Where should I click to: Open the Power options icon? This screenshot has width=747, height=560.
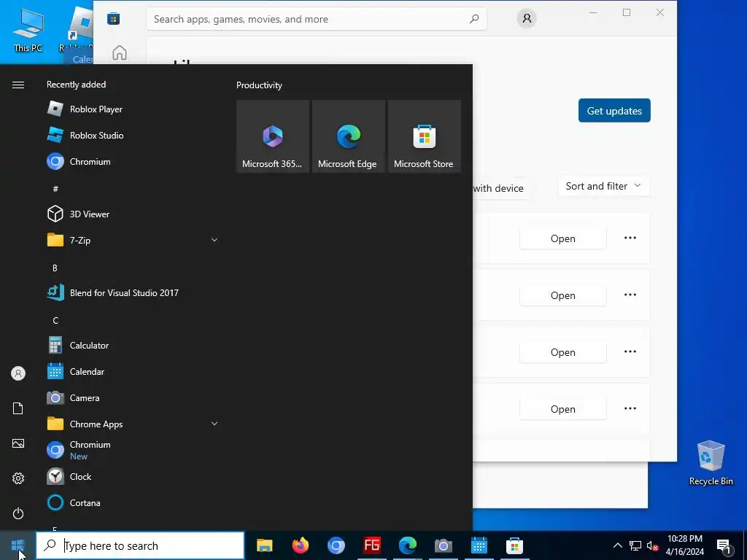click(18, 513)
